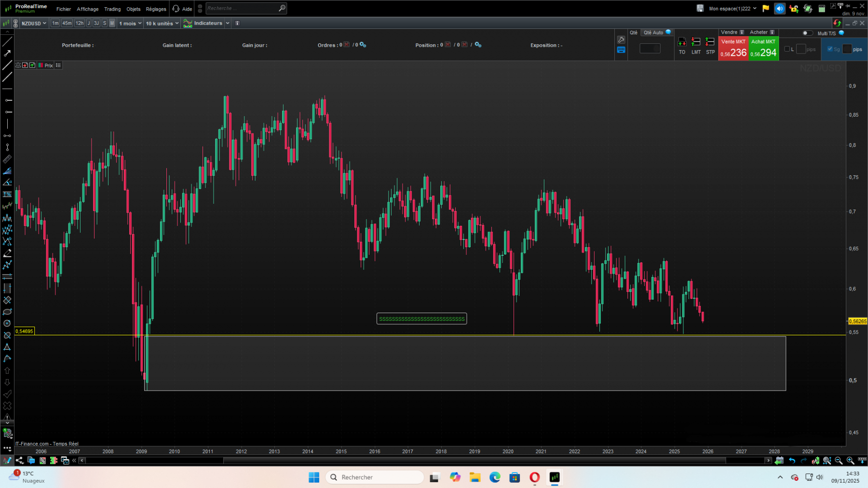Click the Vente MKT button

(733, 48)
